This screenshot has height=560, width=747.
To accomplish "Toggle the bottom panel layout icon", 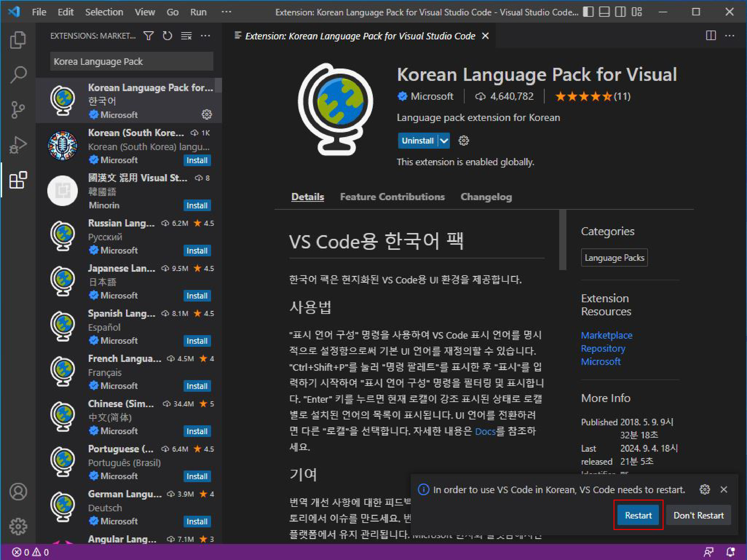I will (x=604, y=12).
